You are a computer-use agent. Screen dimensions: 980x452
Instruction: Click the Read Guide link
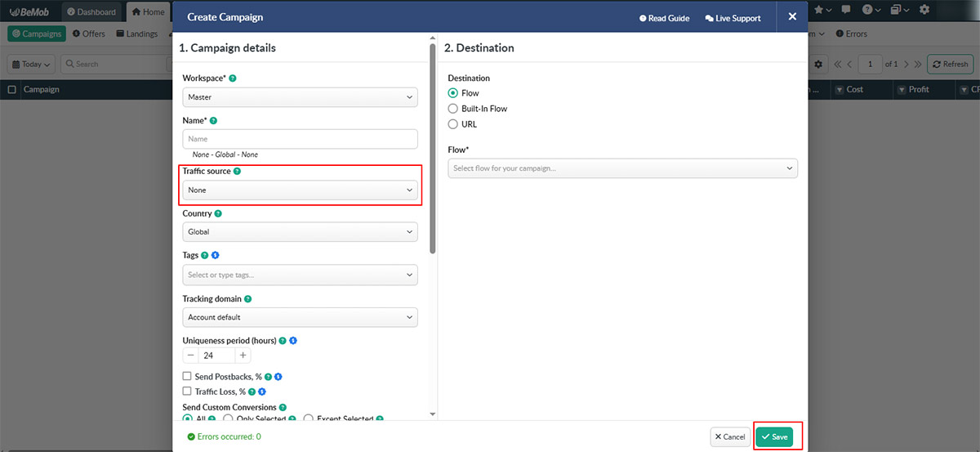664,18
